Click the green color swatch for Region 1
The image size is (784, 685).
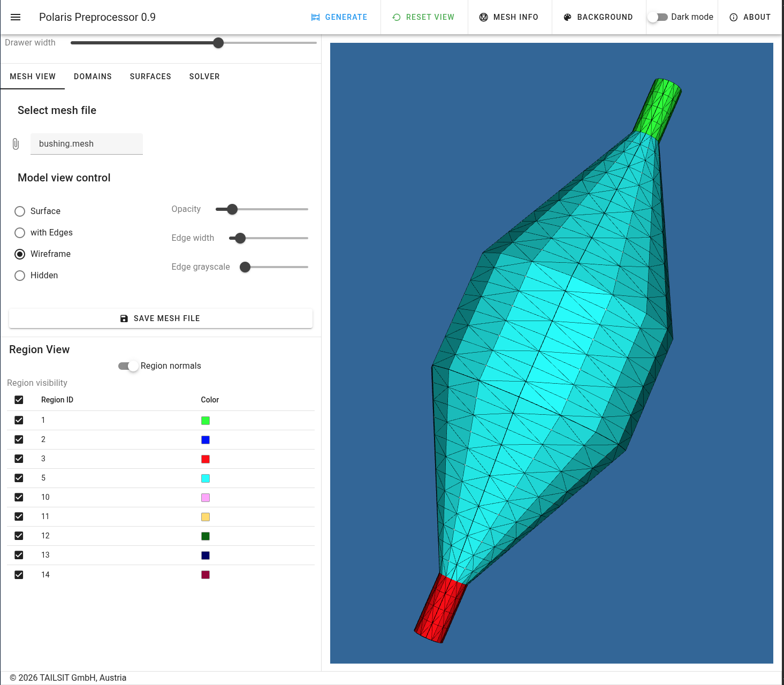(x=205, y=421)
